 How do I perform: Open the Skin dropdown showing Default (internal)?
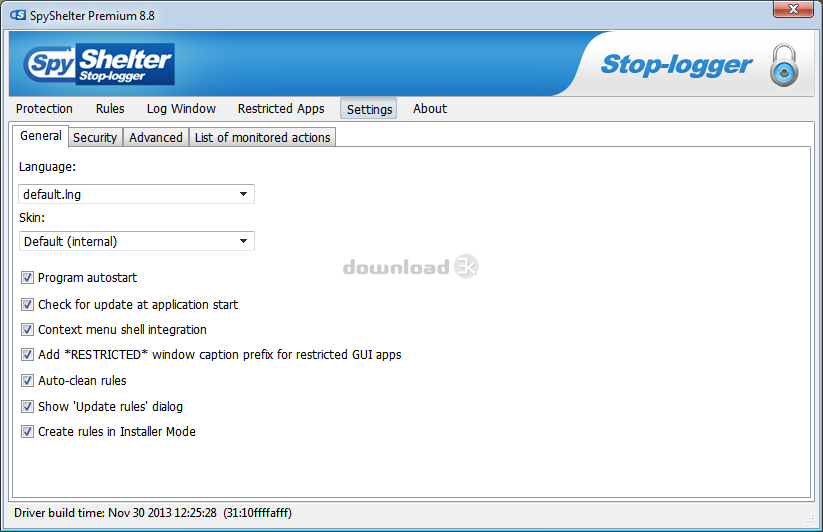point(136,241)
